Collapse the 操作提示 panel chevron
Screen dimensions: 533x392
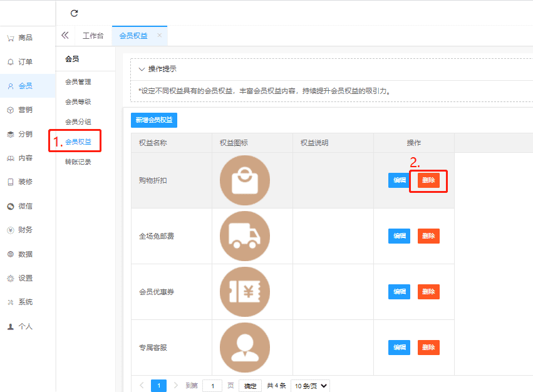click(x=142, y=69)
